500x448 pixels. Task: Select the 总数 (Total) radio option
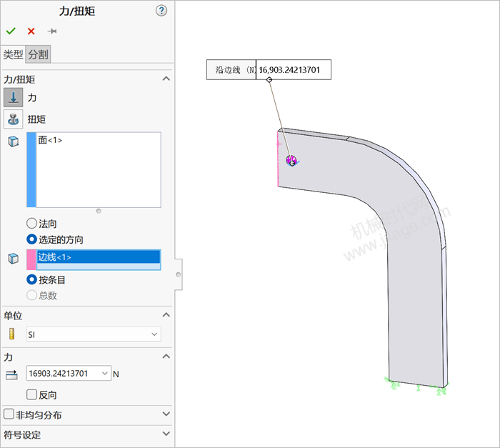pyautogui.click(x=31, y=295)
